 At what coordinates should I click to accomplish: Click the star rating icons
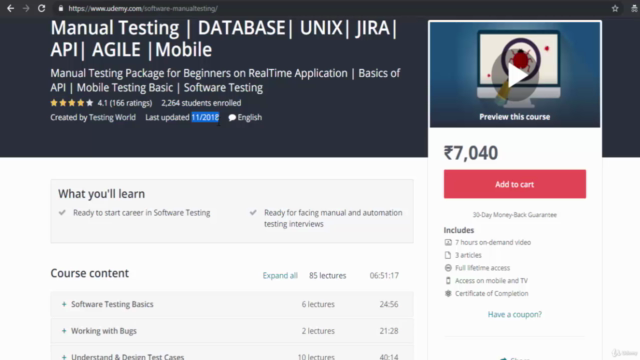(72, 103)
